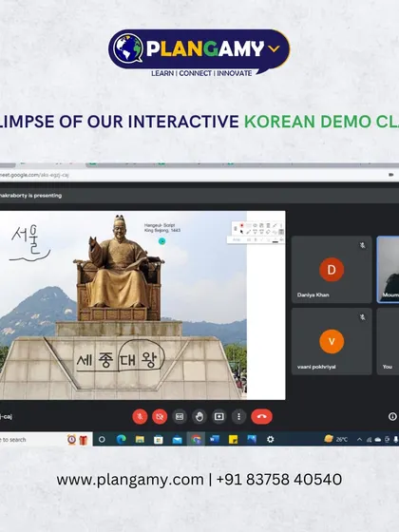
Task: Expand the chevron beside the Plangamy logo
Action: click(274, 48)
